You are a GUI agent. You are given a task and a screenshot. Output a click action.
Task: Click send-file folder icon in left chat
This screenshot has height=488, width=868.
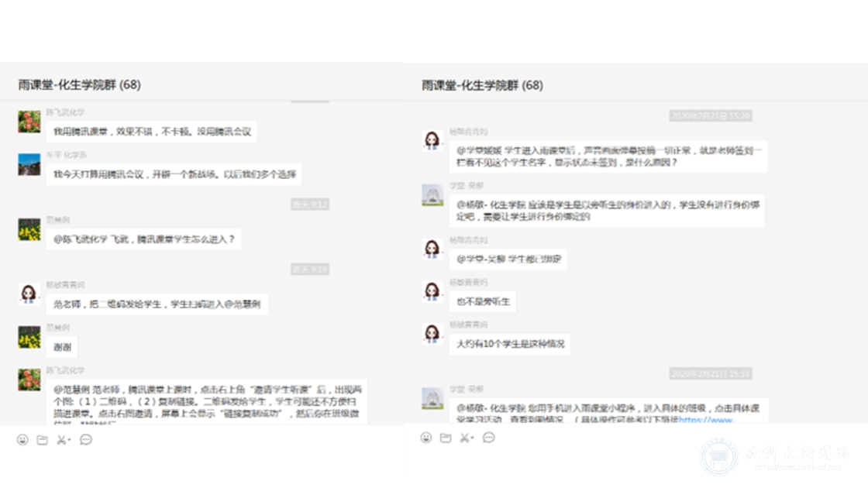pos(43,439)
